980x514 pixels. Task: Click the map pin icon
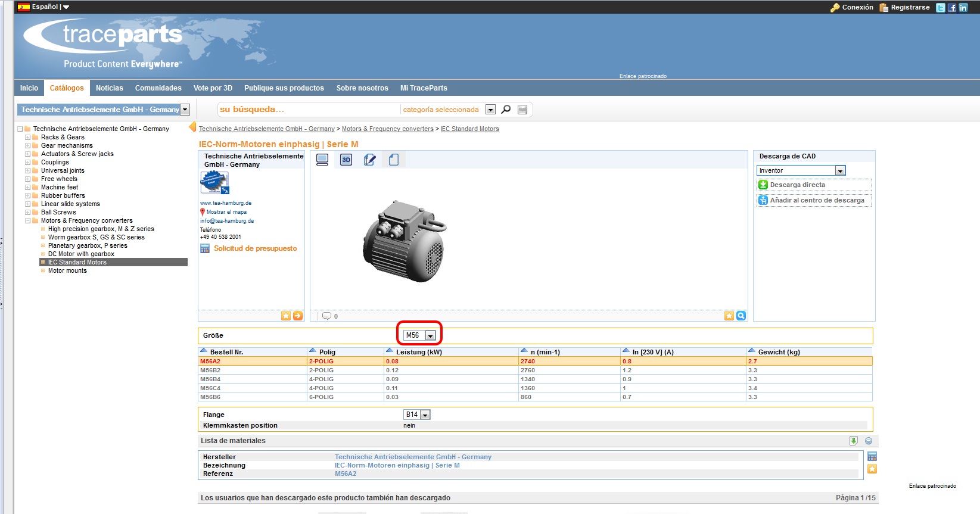tap(203, 212)
